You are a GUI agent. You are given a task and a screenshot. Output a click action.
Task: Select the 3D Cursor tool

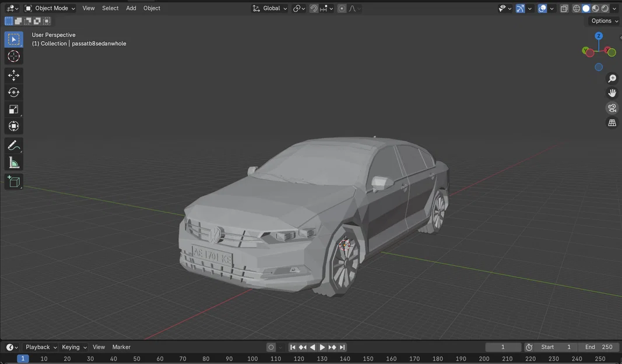coord(13,56)
